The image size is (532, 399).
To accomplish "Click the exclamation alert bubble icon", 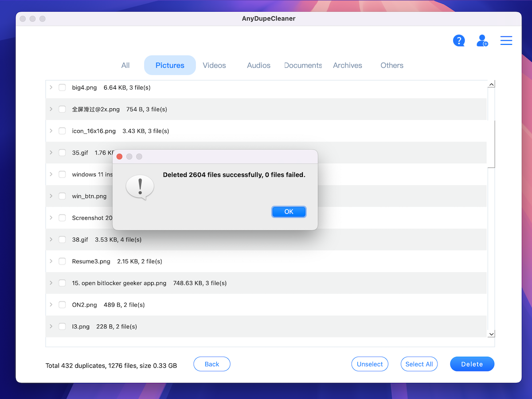I will click(x=140, y=187).
